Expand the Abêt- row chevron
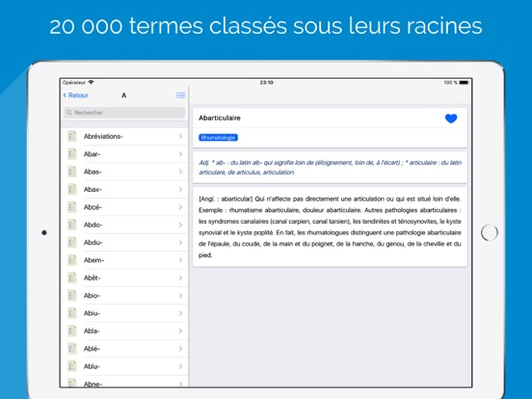Viewport: 532px width, 399px height. (x=180, y=278)
